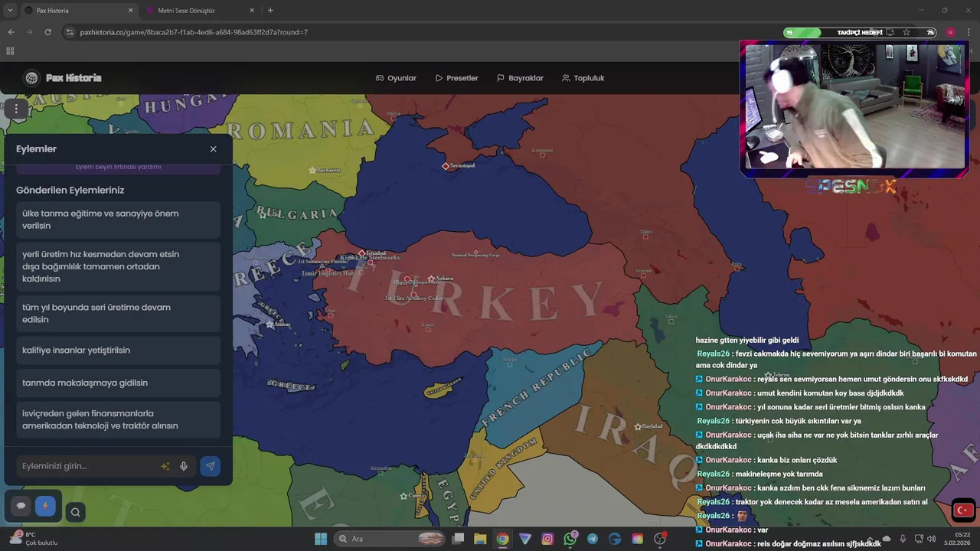The height and width of the screenshot is (551, 980).
Task: Click Cairo capital star on map
Action: (403, 496)
